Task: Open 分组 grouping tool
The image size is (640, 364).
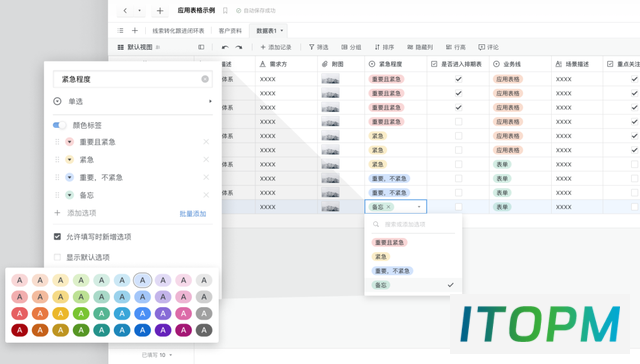Action: (x=351, y=47)
